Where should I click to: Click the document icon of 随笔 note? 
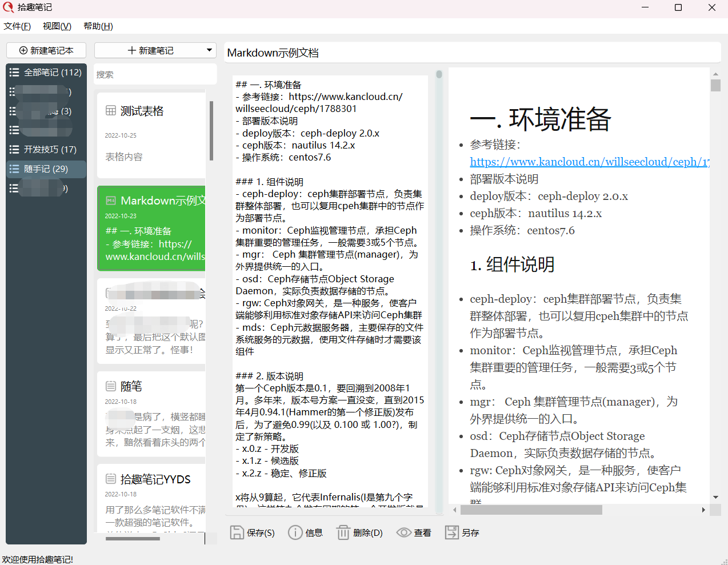pos(111,386)
